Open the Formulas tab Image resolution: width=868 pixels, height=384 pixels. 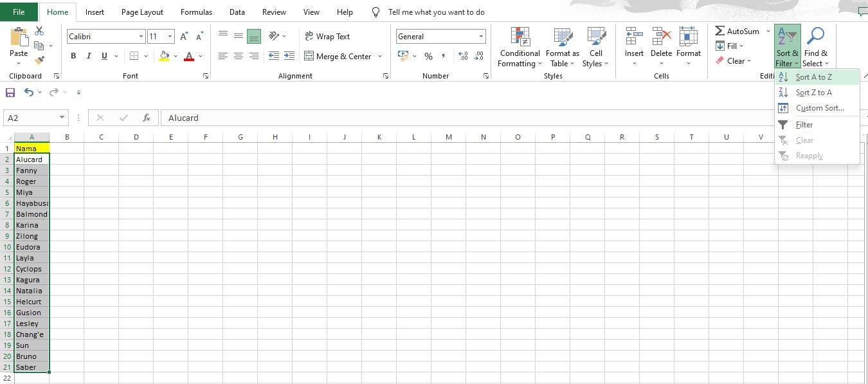[196, 12]
